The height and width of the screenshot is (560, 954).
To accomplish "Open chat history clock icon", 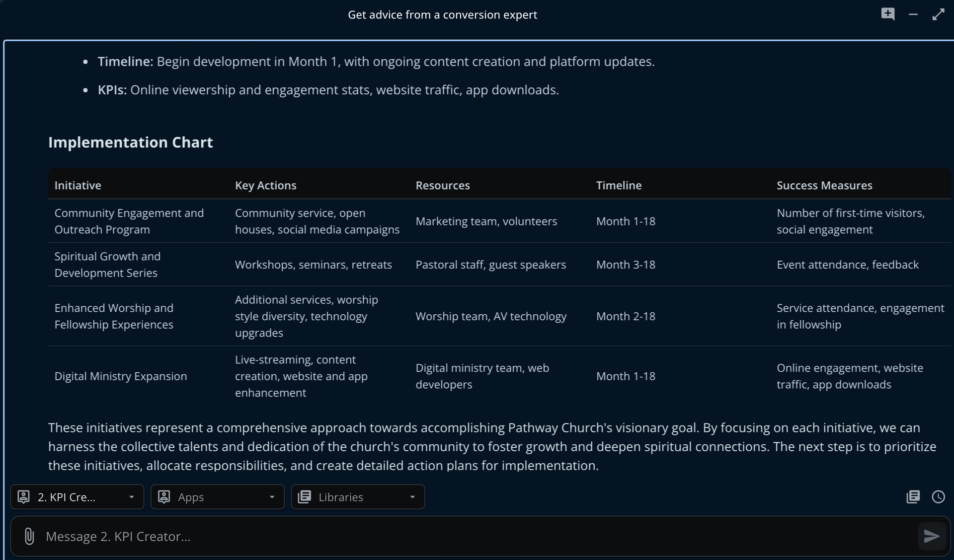I will pyautogui.click(x=938, y=497).
